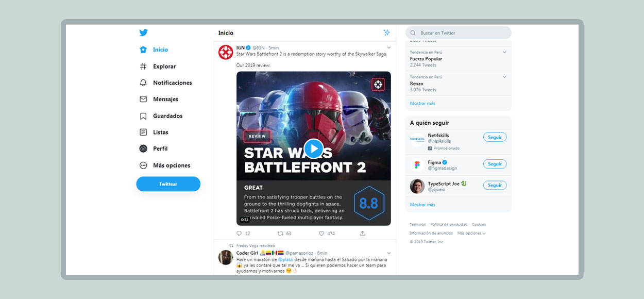This screenshot has width=644, height=299.
Task: Play the Star Wars Battlefront 2 video
Action: (314, 148)
